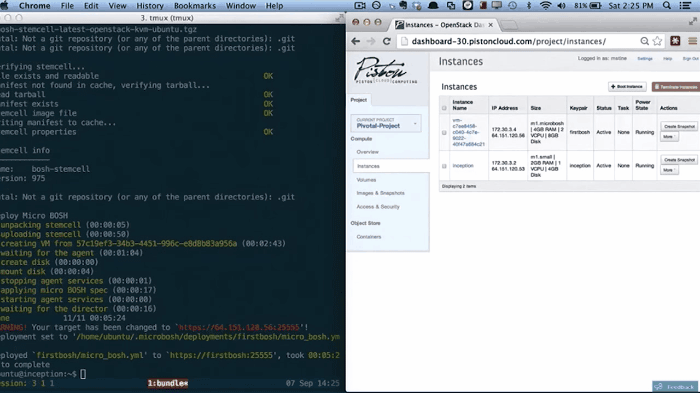Open Images & Snapshots in the sidebar
The image size is (700, 393).
click(x=380, y=193)
